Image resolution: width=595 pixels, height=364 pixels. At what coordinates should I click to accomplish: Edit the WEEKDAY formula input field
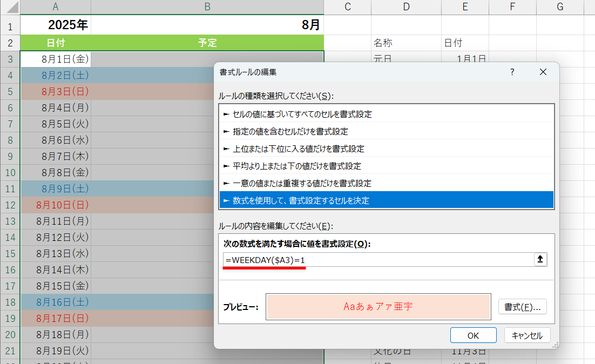tap(378, 259)
